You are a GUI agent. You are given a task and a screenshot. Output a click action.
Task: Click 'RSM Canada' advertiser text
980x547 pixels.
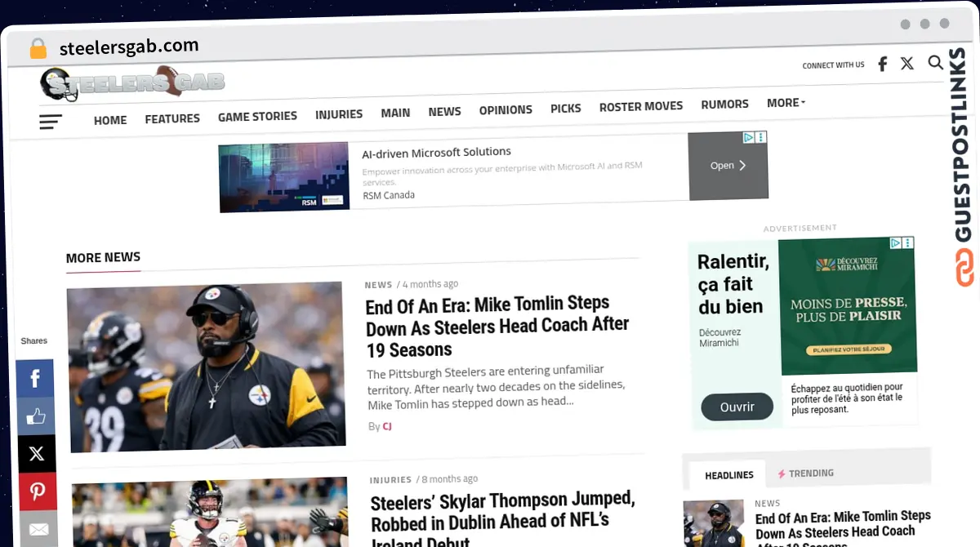[389, 195]
